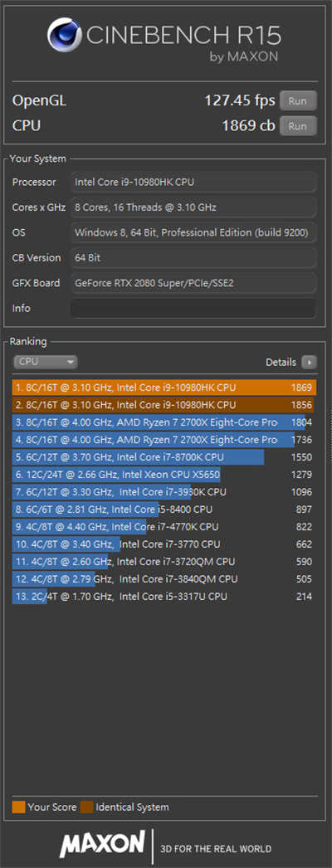This screenshot has height=868, width=332.
Task: Select the Processor field Intel Core i9-10980HK
Action: [x=193, y=182]
